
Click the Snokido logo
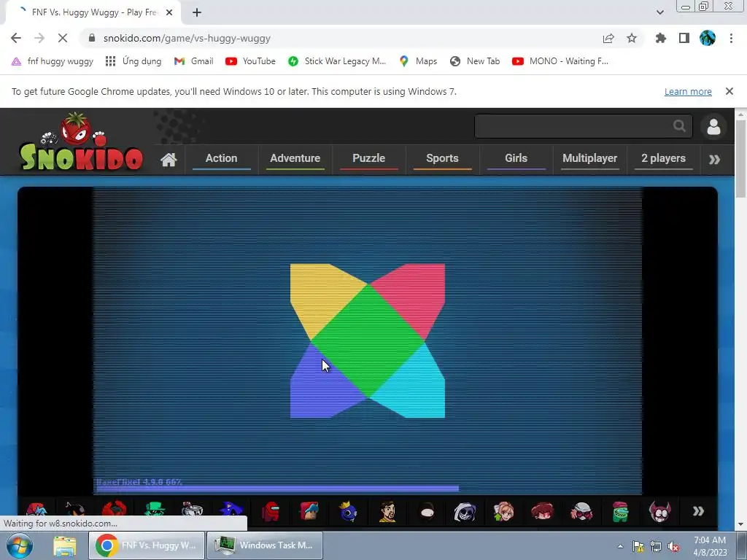click(80, 142)
